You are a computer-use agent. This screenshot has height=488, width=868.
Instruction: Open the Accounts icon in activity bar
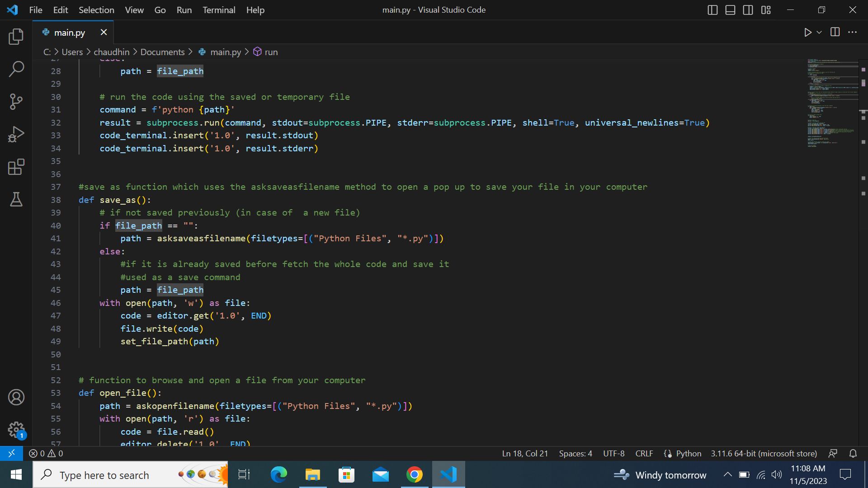[16, 397]
